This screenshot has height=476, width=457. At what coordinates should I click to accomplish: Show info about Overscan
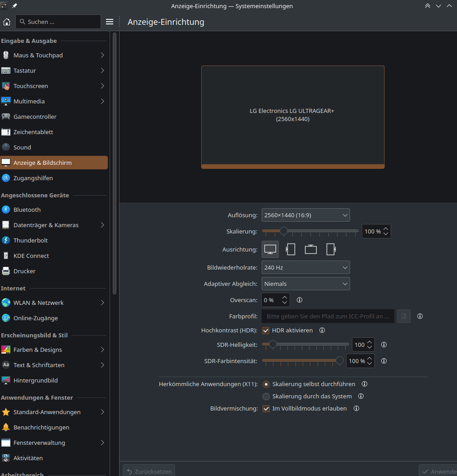299,300
